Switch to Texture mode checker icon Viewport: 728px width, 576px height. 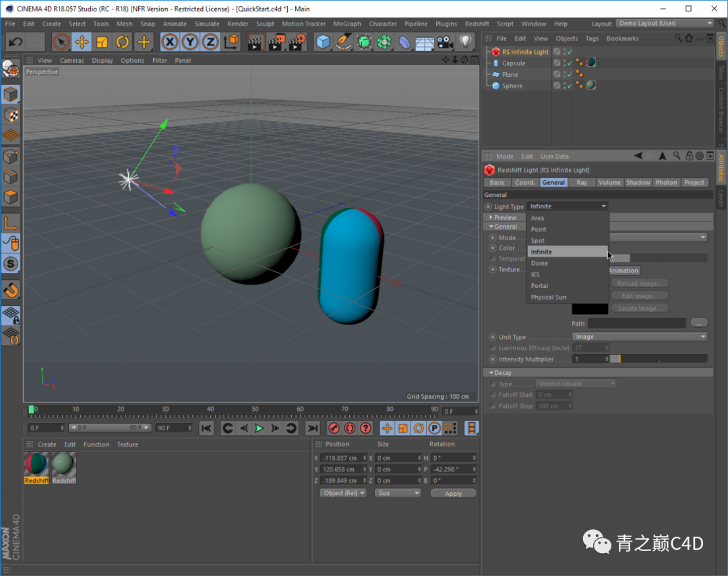pos(11,115)
